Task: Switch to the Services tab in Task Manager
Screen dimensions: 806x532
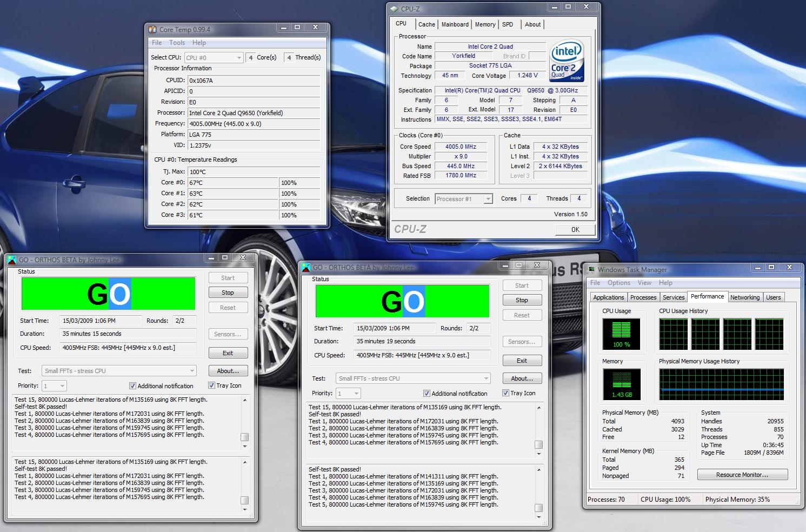Action: pos(674,297)
